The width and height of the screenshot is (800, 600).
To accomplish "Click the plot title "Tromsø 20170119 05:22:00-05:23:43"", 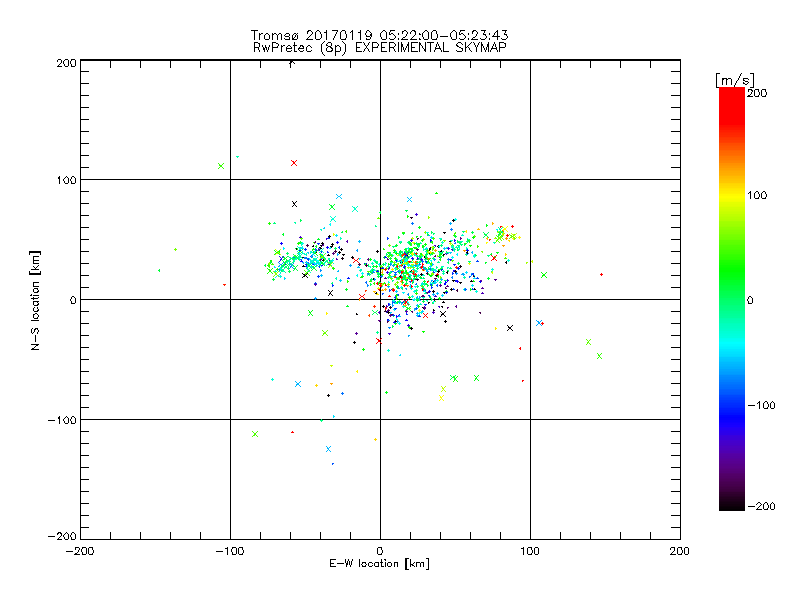I will 379,35.
